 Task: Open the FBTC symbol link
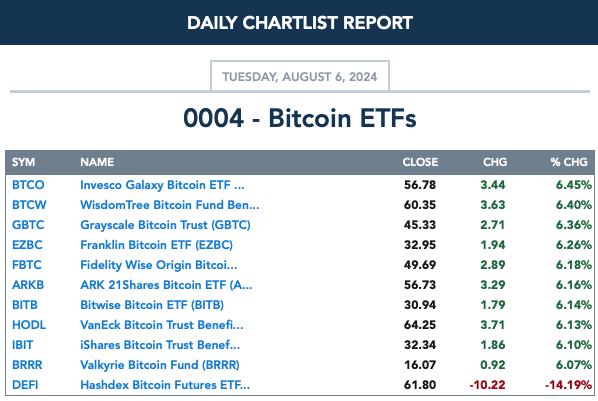(x=27, y=265)
